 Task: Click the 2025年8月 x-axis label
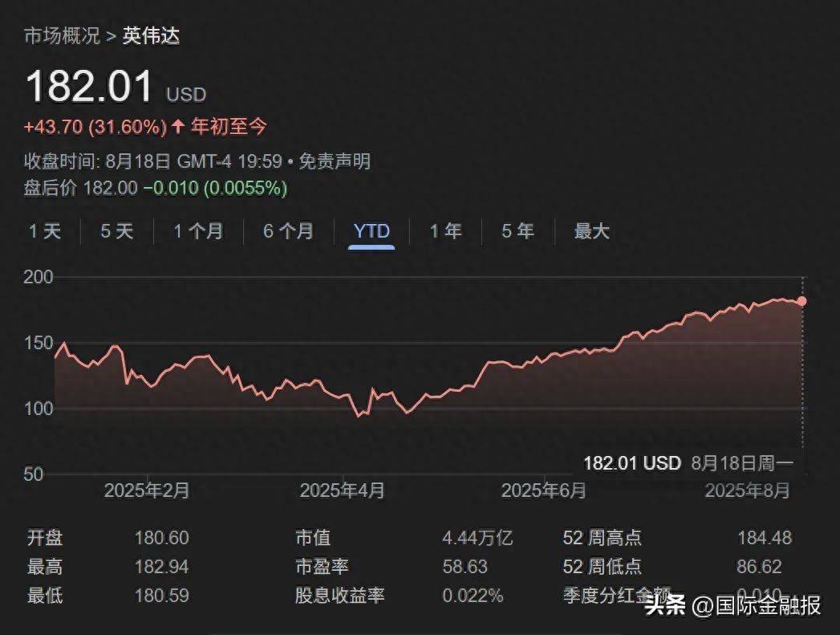747,490
